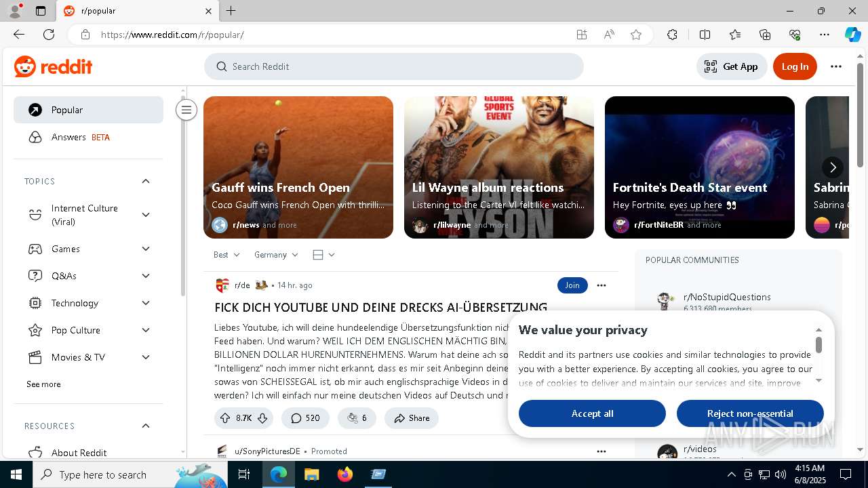Upvote the r/de post
868x488 pixels.
(x=225, y=418)
